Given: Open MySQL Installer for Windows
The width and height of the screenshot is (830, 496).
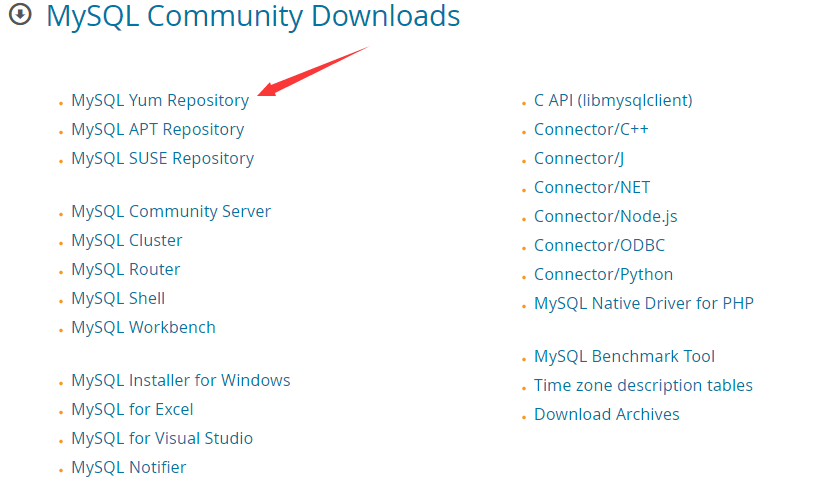Looking at the screenshot, I should [x=181, y=381].
